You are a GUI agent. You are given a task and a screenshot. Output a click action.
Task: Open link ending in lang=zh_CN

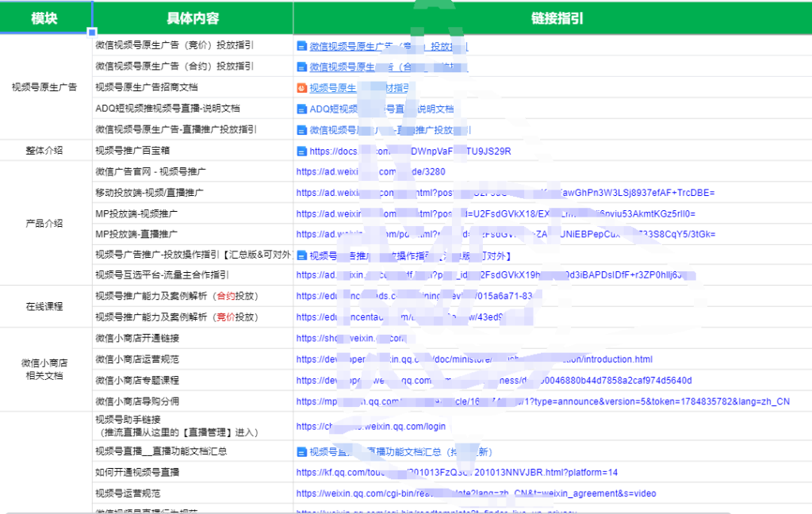coord(543,401)
